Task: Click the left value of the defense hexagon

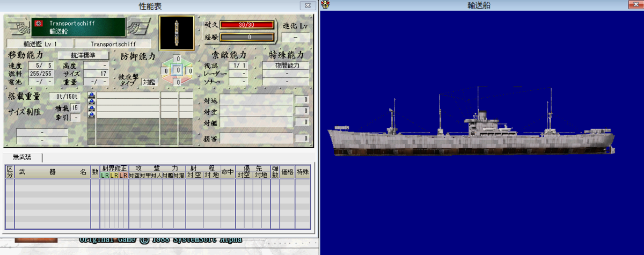Action: [x=166, y=70]
